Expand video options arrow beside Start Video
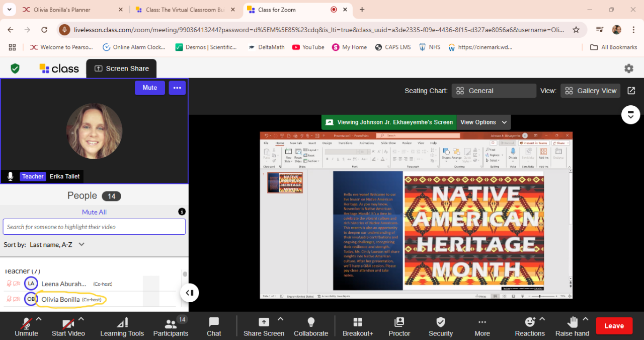Viewport: 644px width, 340px height. pos(81,319)
